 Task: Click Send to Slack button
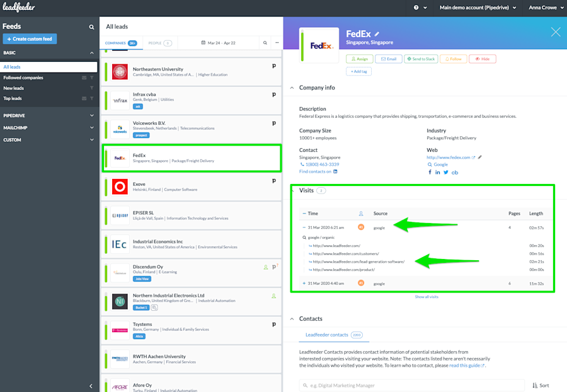point(421,59)
